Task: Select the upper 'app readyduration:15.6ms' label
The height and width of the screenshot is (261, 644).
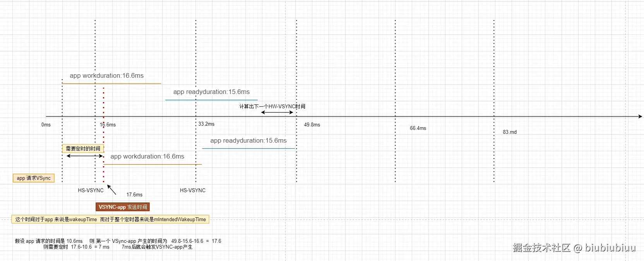Action: pos(211,92)
